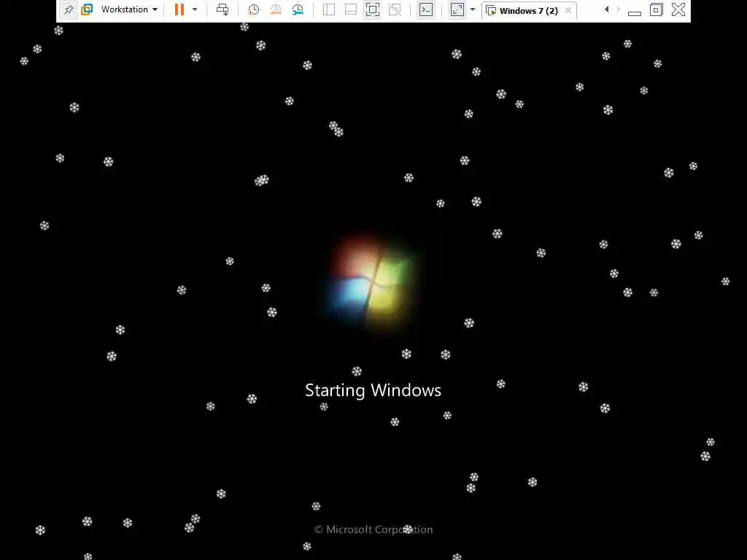
Task: Go to the next virtual machine tab arrow
Action: click(619, 9)
